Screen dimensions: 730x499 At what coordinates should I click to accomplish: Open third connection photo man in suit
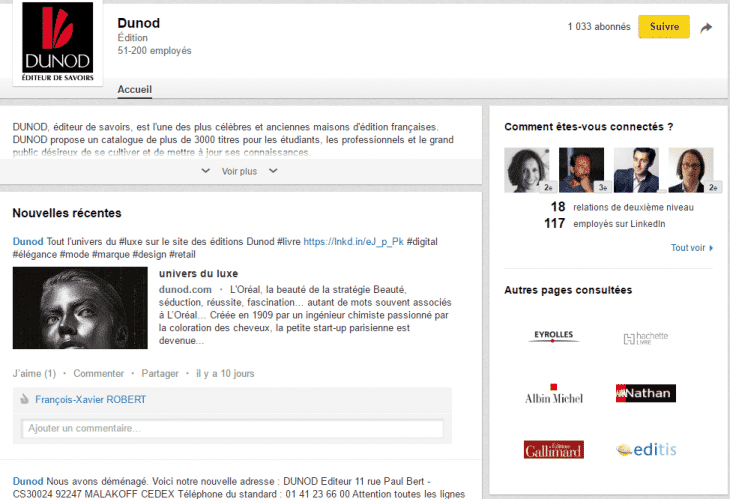(x=636, y=170)
